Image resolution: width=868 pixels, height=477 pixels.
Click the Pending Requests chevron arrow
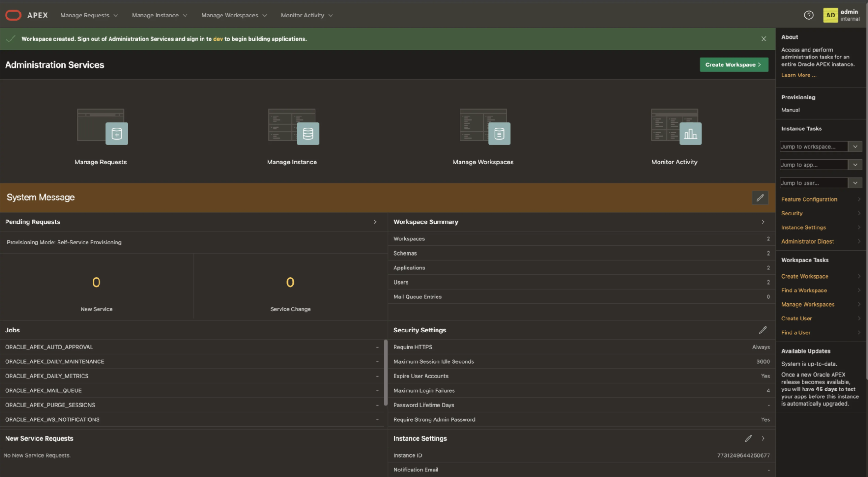pyautogui.click(x=375, y=222)
